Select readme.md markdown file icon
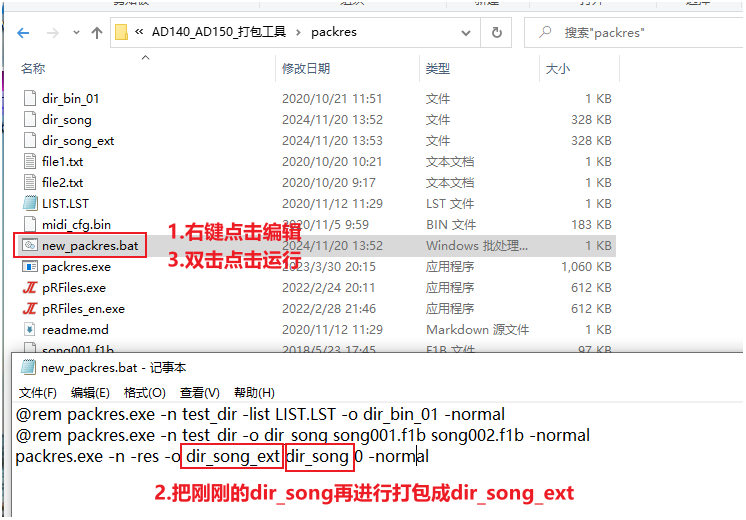 point(29,329)
